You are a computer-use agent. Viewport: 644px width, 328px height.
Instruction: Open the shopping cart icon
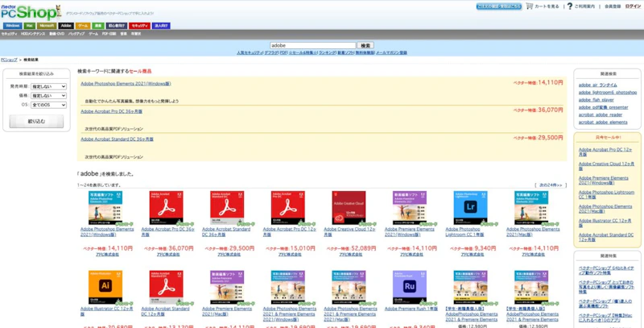[530, 6]
